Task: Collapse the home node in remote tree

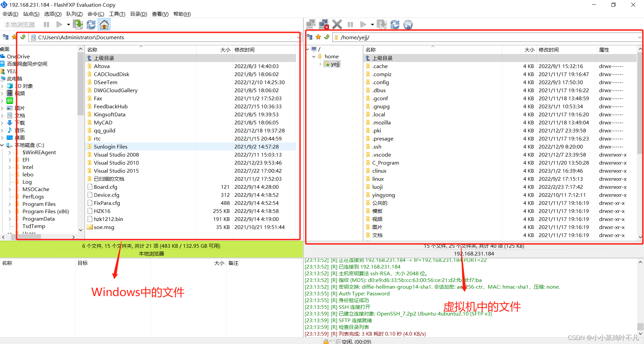Action: tap(314, 57)
